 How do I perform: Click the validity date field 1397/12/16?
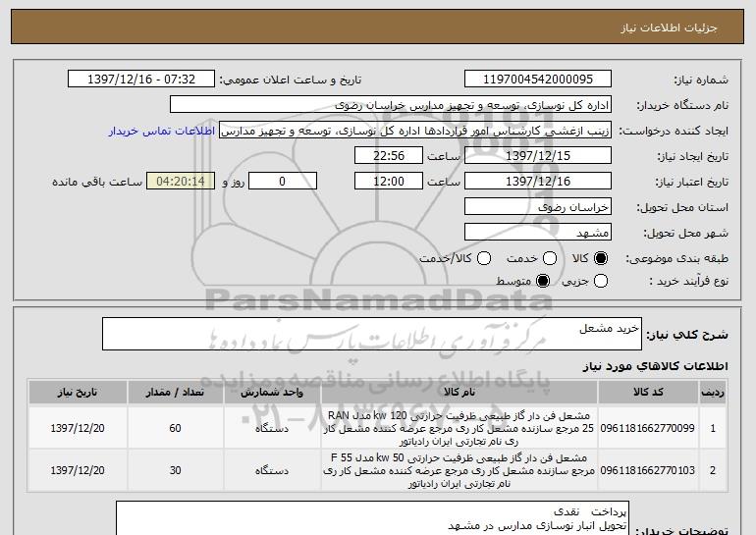[x=538, y=182]
